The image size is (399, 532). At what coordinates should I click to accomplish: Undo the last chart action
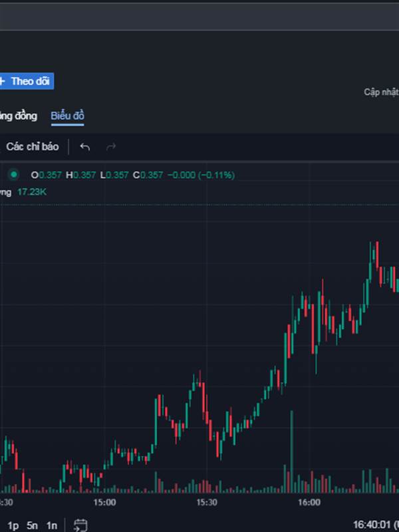85,146
